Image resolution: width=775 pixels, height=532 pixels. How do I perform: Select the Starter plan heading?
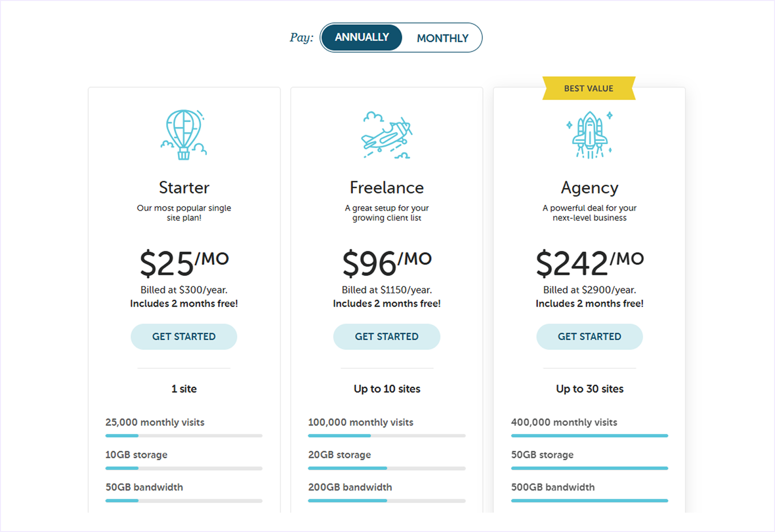(x=184, y=188)
